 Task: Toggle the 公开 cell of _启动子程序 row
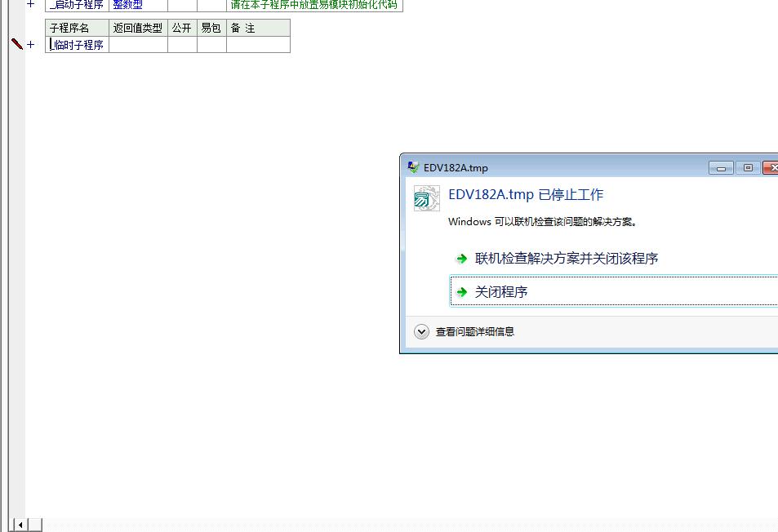click(182, 5)
